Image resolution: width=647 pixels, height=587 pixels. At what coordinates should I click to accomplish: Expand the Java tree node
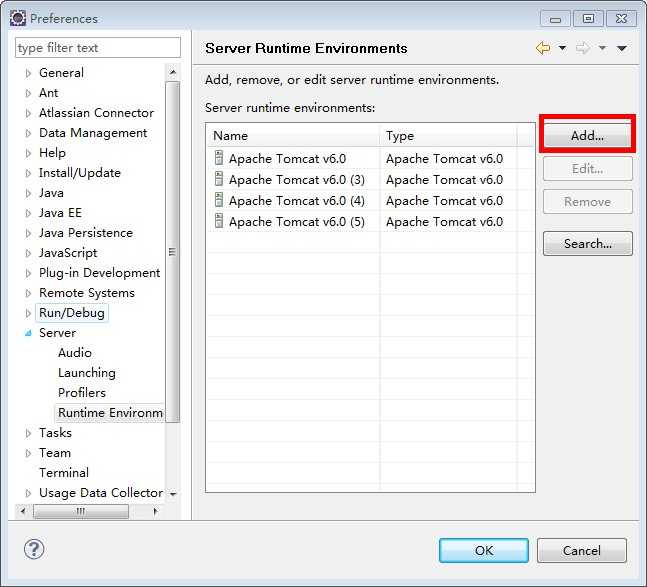(28, 193)
